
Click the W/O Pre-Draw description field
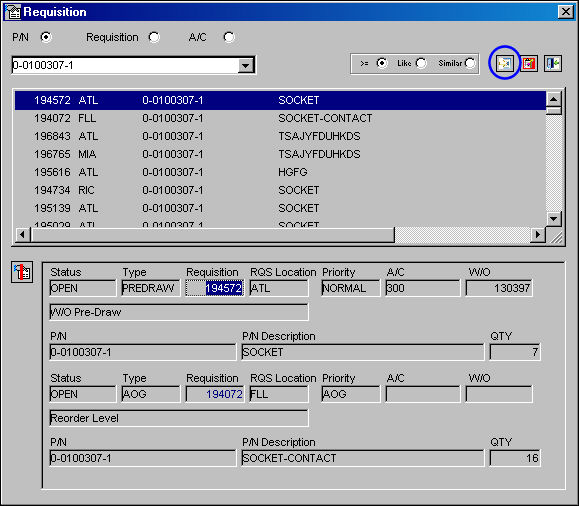179,312
